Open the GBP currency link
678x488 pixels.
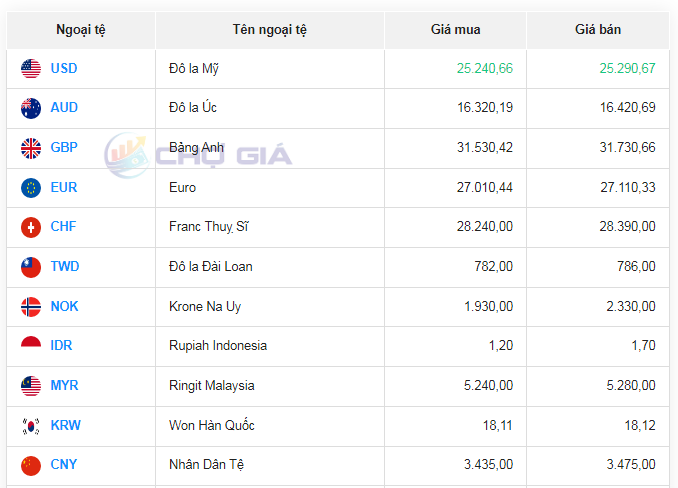click(64, 148)
